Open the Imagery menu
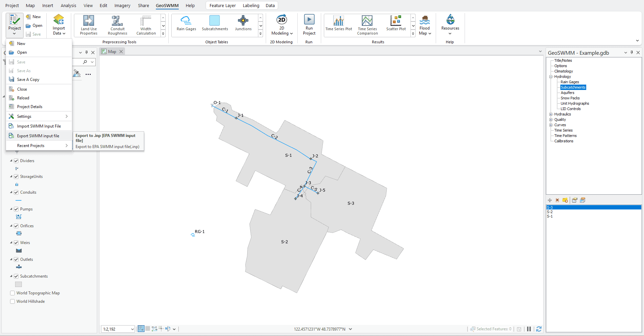The width and height of the screenshot is (644, 336). (122, 5)
